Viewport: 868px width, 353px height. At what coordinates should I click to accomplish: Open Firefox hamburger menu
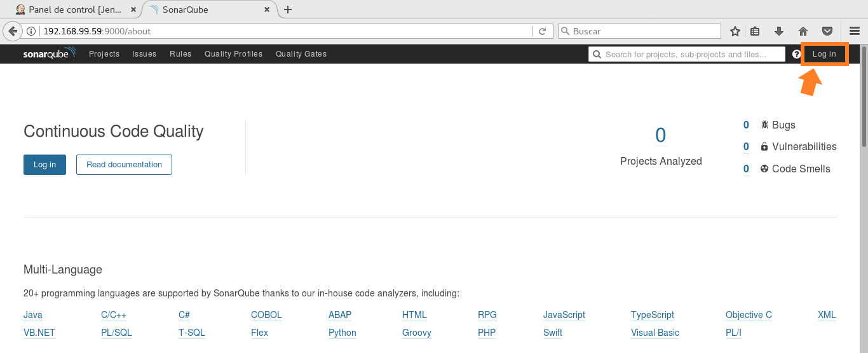point(855,31)
